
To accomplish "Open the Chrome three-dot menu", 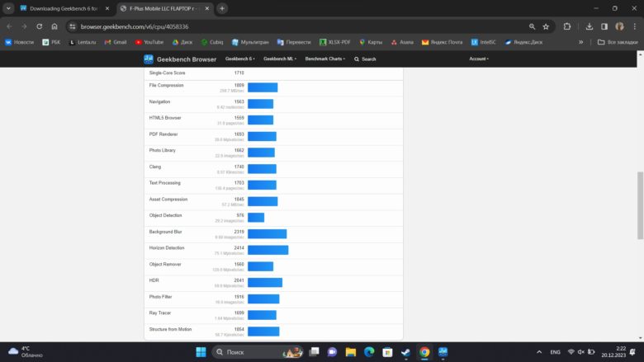I will pos(635,26).
